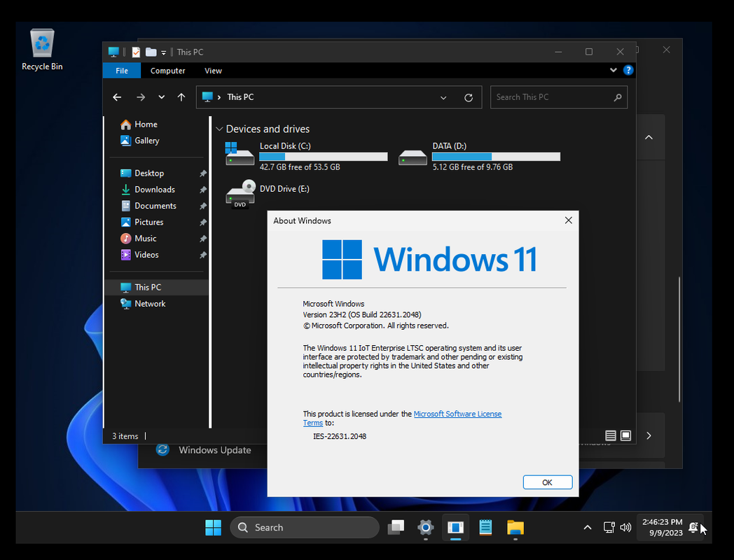Open the volume tray icon

click(625, 528)
